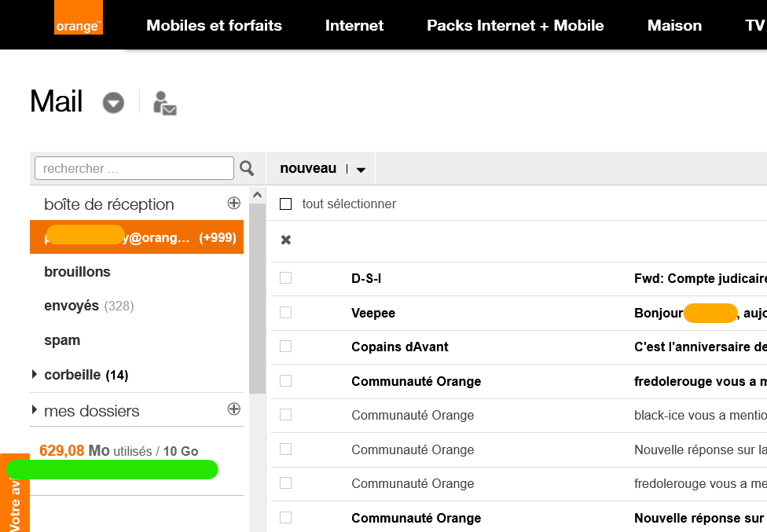Expand the corbeille folder

(35, 375)
